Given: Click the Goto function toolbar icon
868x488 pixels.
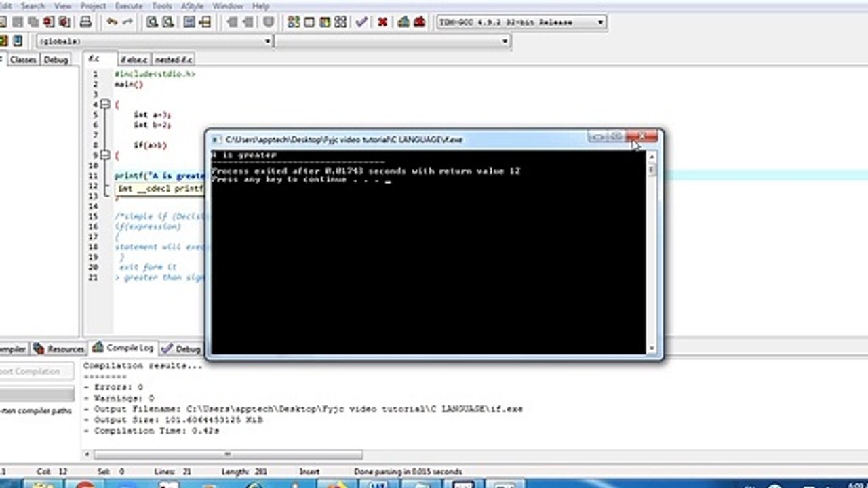Looking at the screenshot, I should tap(189, 22).
